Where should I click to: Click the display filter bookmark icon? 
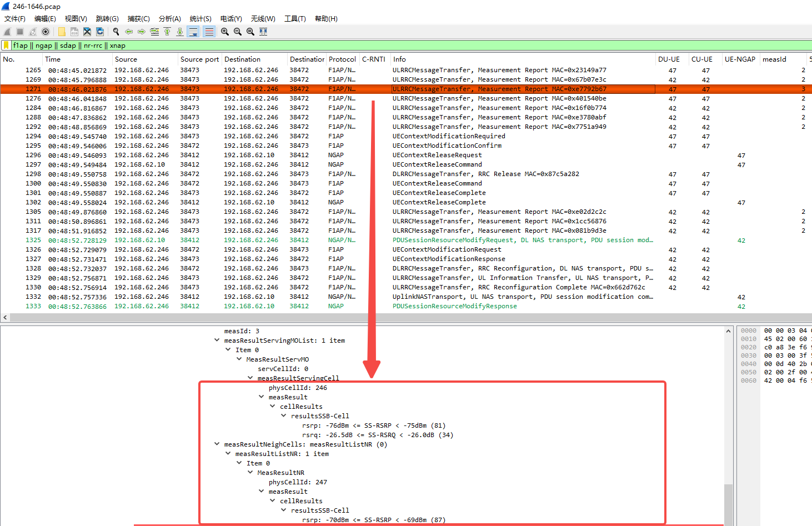[6, 46]
